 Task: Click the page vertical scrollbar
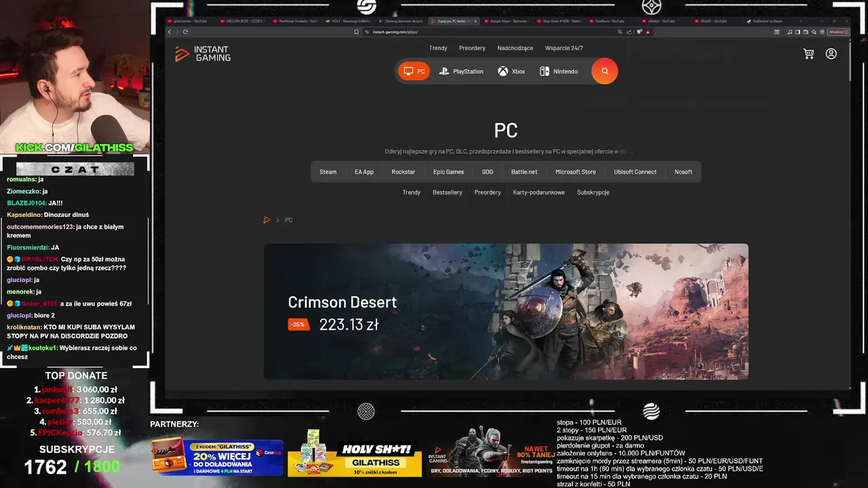pyautogui.click(x=850, y=61)
